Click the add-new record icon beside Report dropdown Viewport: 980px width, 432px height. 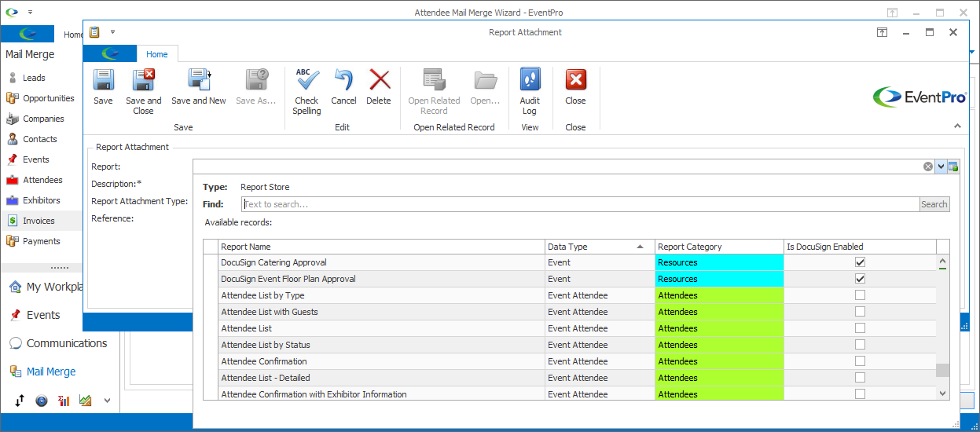[x=953, y=167]
